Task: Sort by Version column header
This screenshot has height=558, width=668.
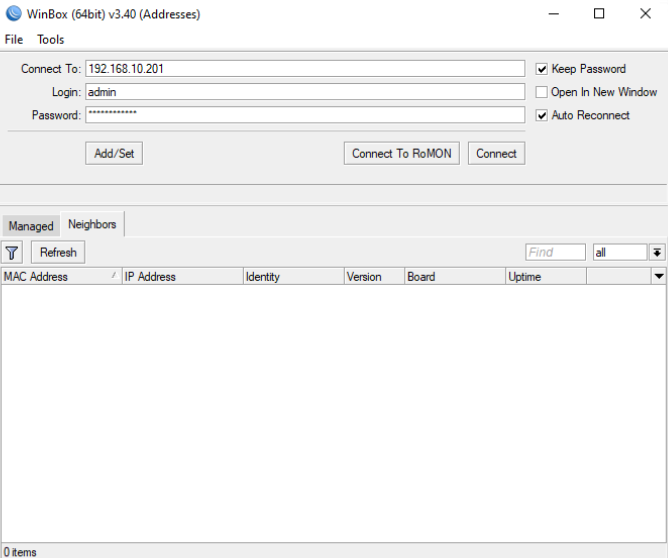Action: pyautogui.click(x=374, y=276)
